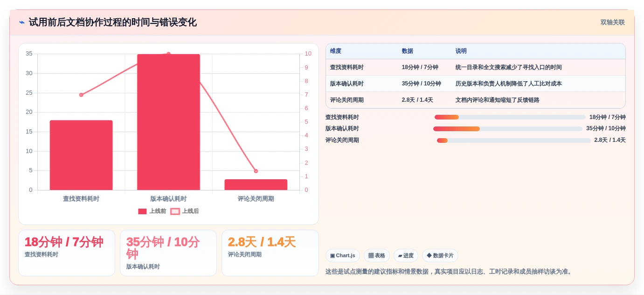Click progress value 35分钟 / 10分钟
The height and width of the screenshot is (295, 644).
pyautogui.click(x=606, y=129)
